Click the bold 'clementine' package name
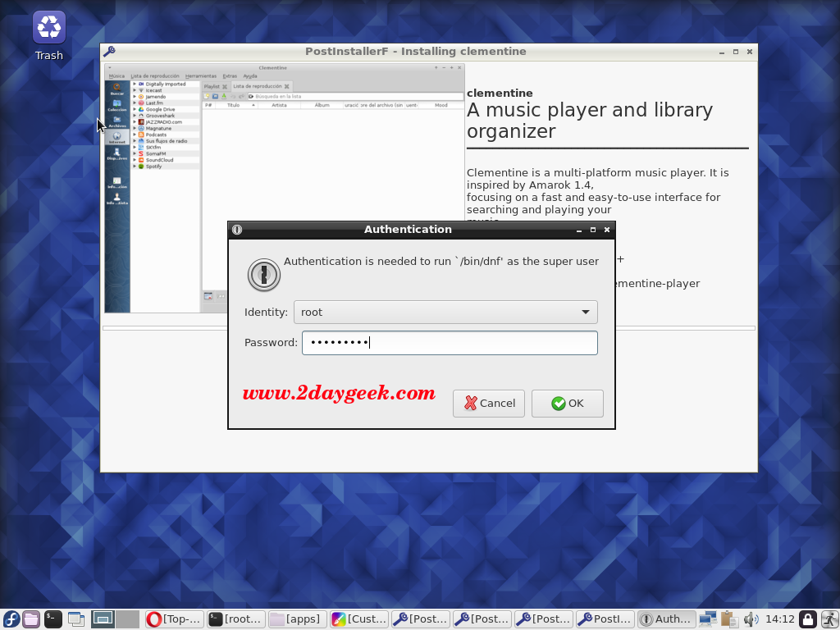840x630 pixels. [500, 94]
